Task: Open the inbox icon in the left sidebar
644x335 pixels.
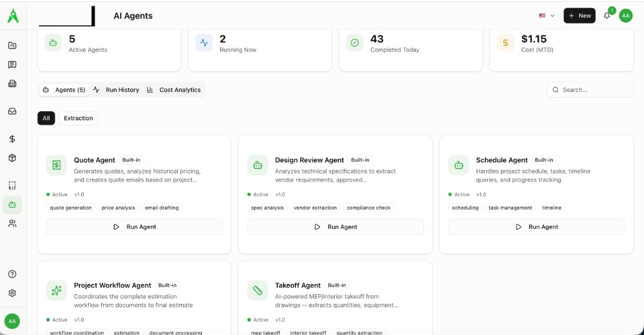Action: pyautogui.click(x=12, y=111)
